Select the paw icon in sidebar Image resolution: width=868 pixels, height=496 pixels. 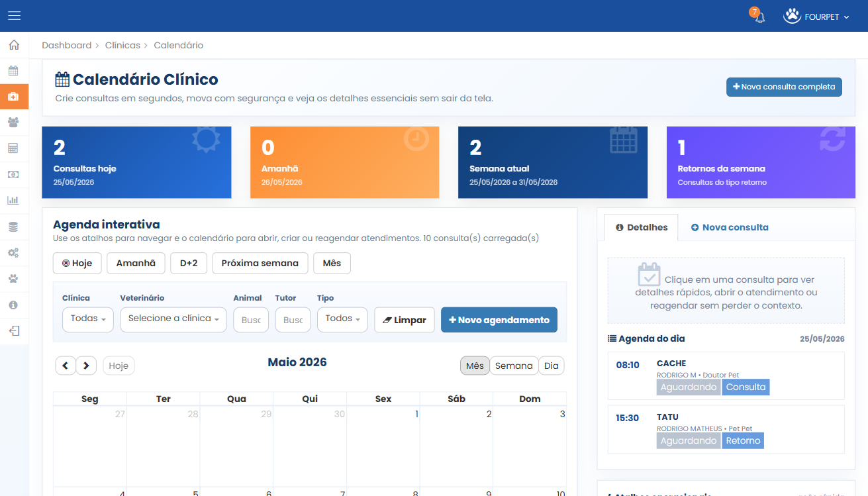(x=14, y=278)
